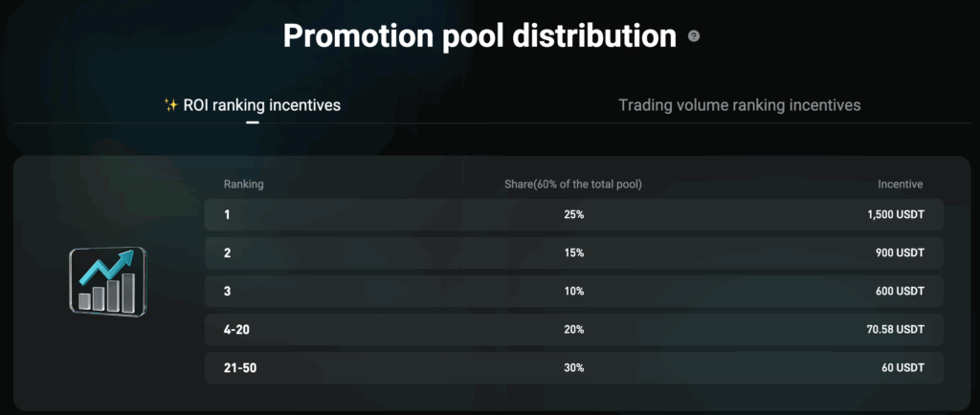Select the 21-50 ranking row label
This screenshot has height=415, width=980.
pos(239,368)
